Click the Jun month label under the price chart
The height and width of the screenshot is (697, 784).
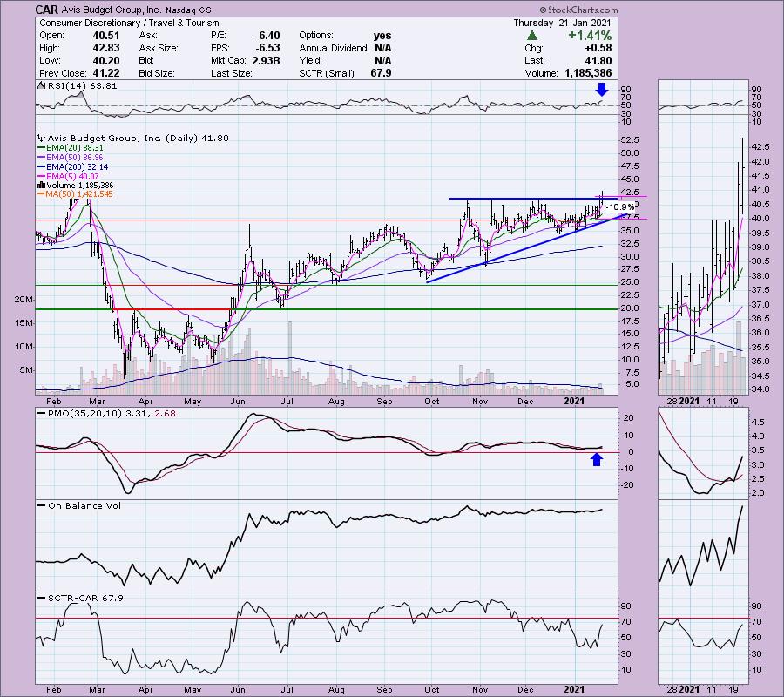pyautogui.click(x=238, y=401)
